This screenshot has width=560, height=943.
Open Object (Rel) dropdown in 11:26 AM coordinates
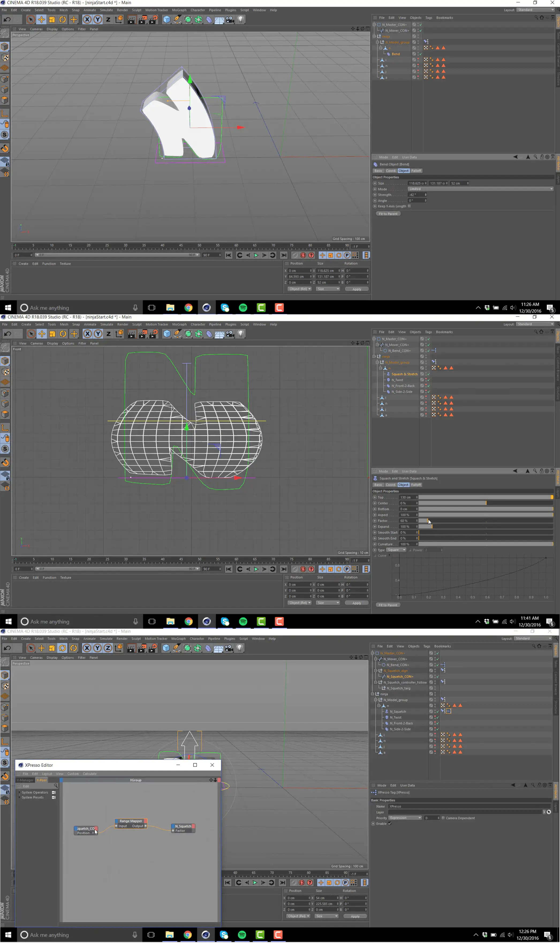point(300,289)
